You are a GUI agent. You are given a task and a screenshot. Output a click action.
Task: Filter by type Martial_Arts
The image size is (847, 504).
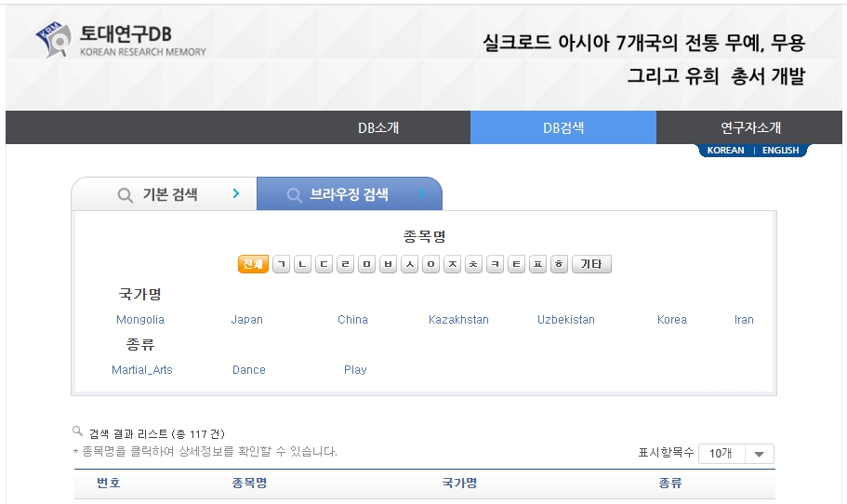pyautogui.click(x=142, y=370)
